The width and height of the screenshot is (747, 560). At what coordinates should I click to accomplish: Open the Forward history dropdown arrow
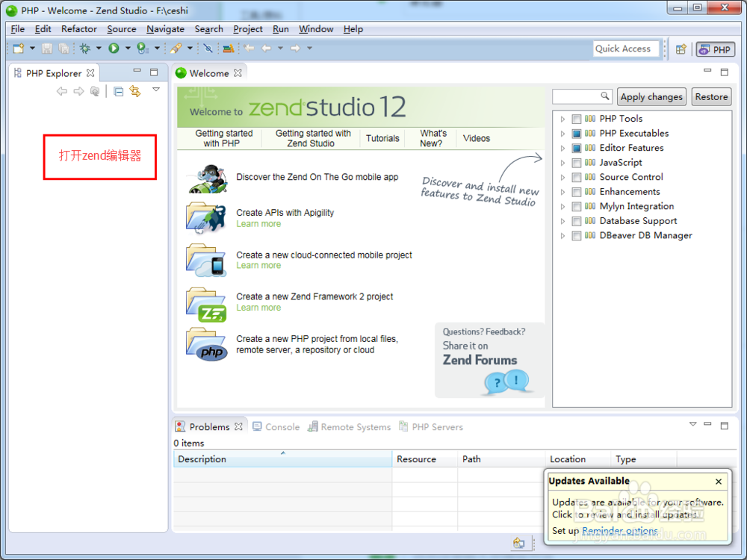click(309, 48)
